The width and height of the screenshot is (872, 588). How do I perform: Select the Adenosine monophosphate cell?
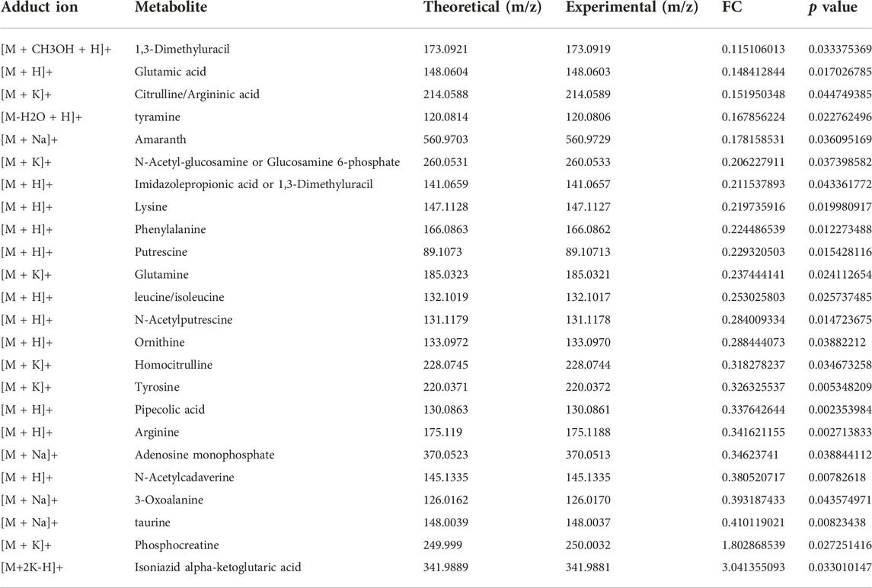[205, 455]
